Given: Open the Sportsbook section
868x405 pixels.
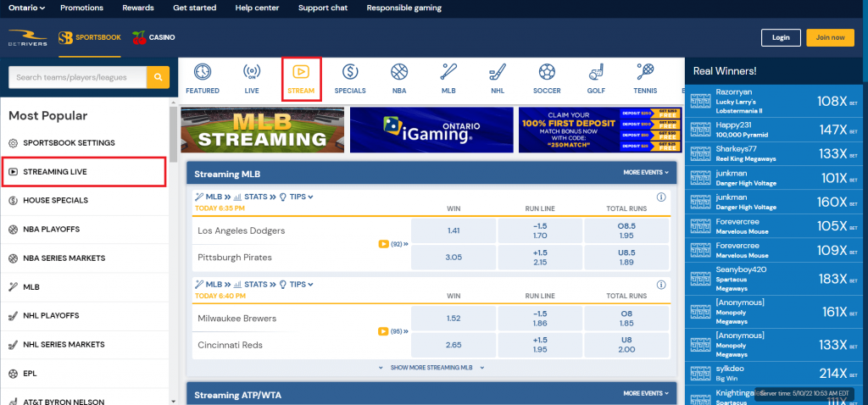Looking at the screenshot, I should click(90, 37).
